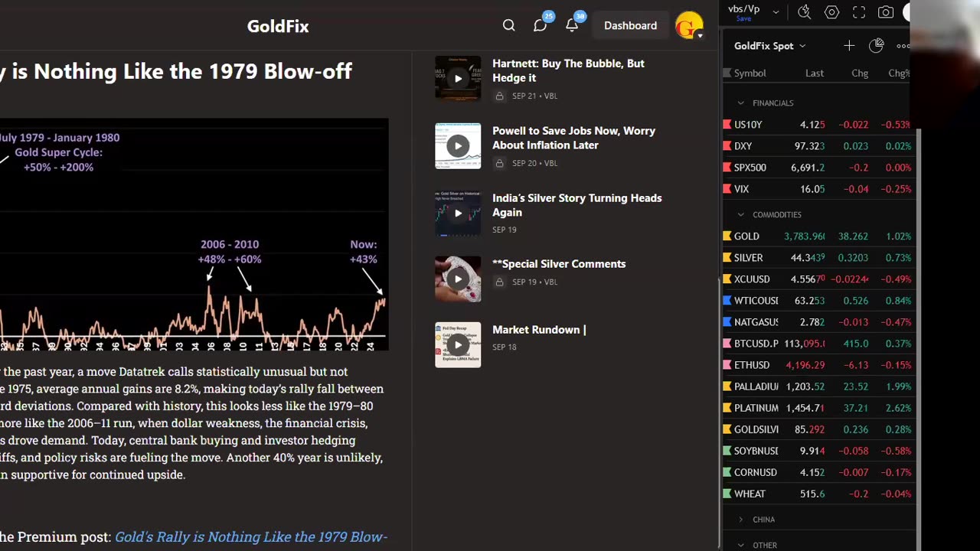
Task: Click the red flag beside US10Y
Action: click(x=727, y=124)
